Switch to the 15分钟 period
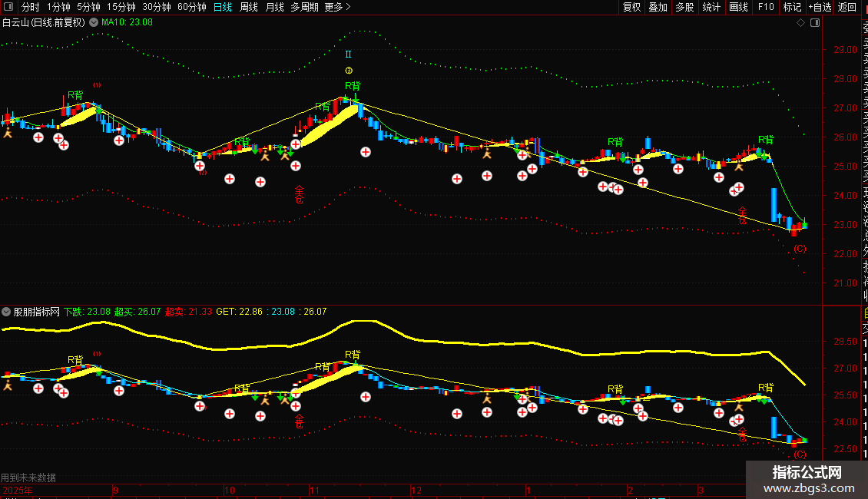 point(121,7)
